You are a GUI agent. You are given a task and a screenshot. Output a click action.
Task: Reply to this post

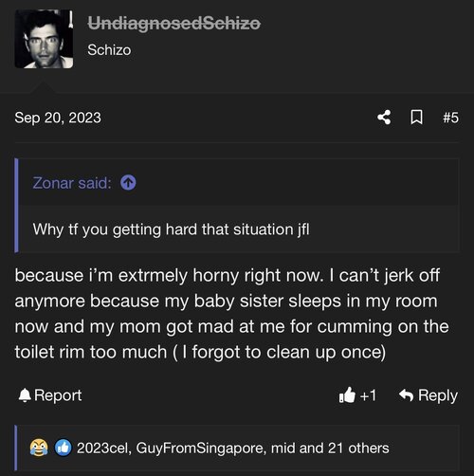point(428,395)
